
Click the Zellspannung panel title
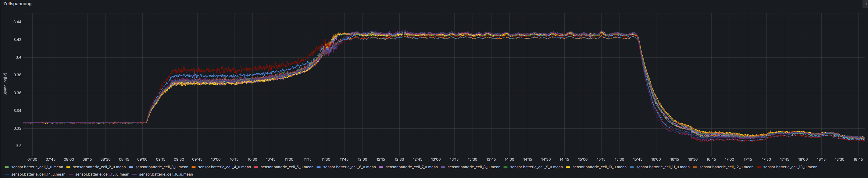(x=17, y=4)
